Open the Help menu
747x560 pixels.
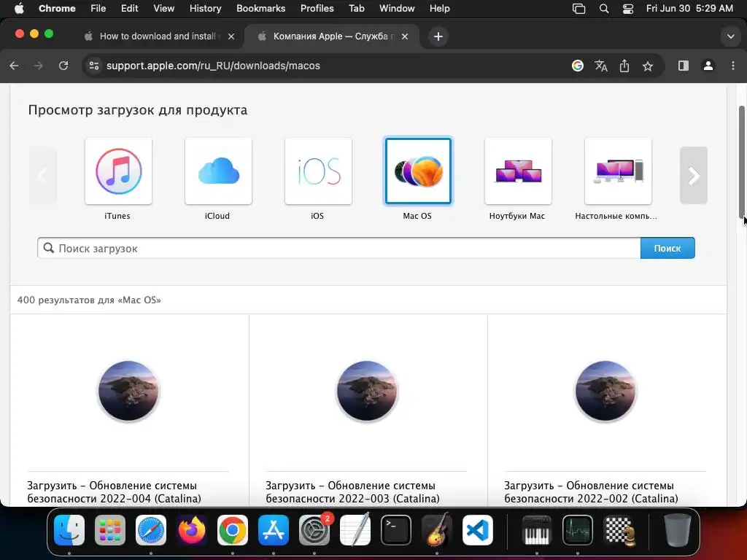(439, 8)
